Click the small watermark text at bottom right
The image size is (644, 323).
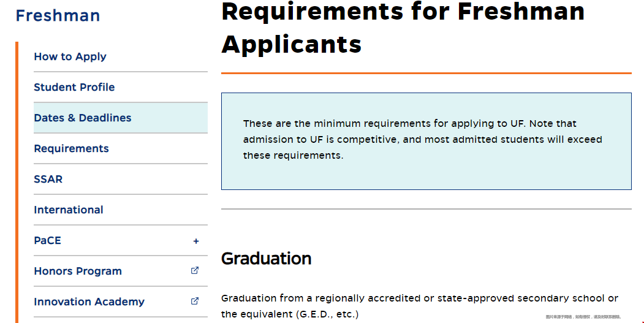click(583, 317)
